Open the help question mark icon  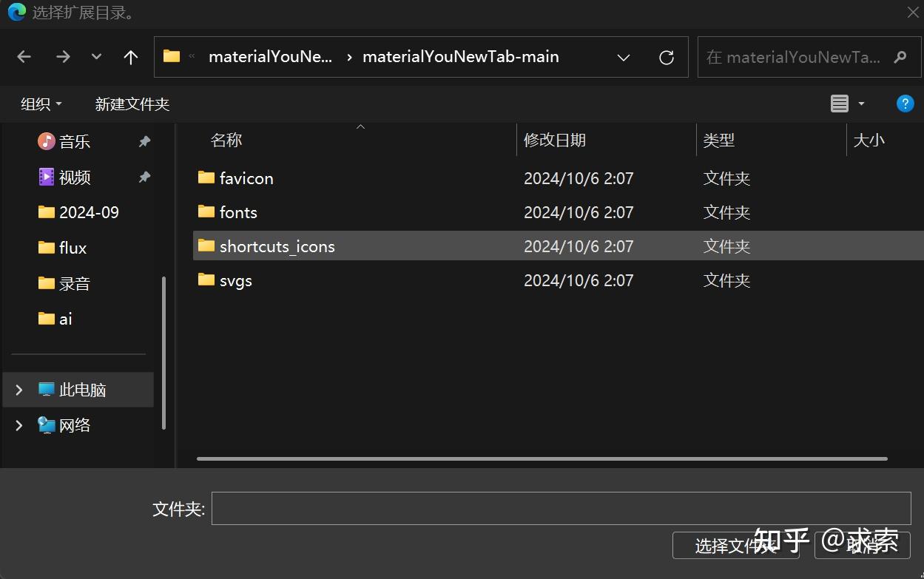point(905,104)
